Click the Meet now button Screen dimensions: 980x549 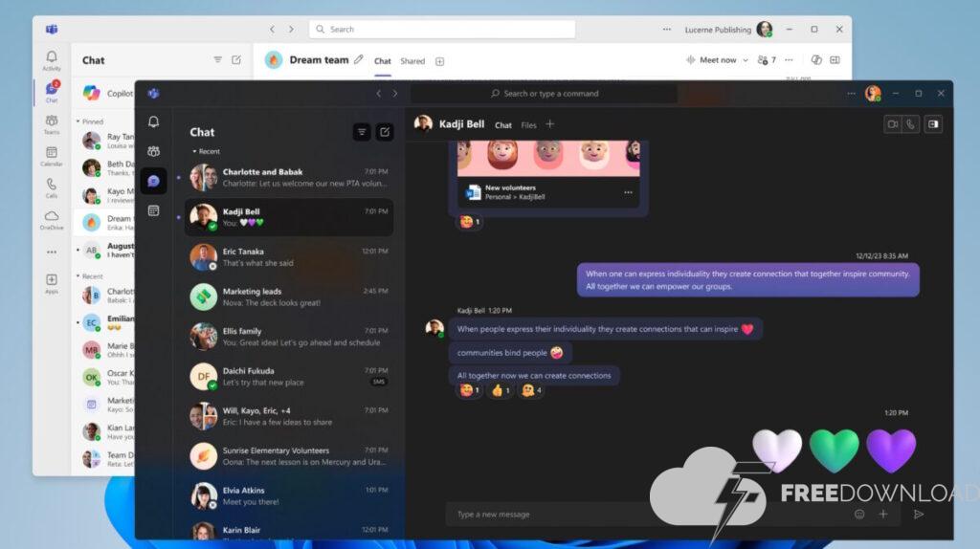711,60
